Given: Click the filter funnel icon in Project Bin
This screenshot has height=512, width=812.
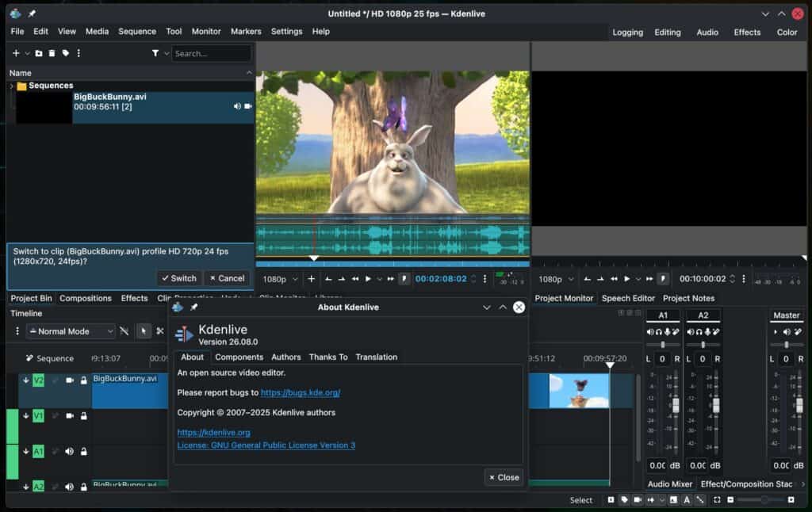Looking at the screenshot, I should click(x=155, y=53).
